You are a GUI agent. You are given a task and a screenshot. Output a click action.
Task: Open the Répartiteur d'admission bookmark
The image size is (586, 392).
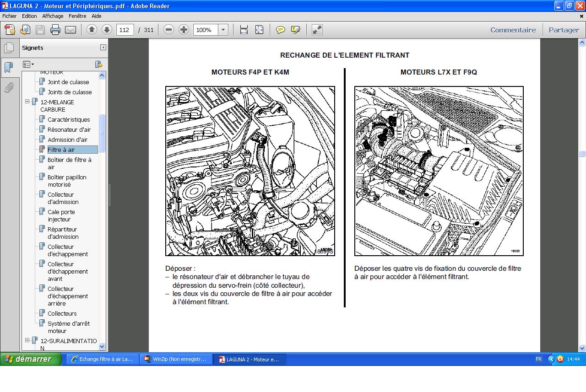click(x=63, y=233)
